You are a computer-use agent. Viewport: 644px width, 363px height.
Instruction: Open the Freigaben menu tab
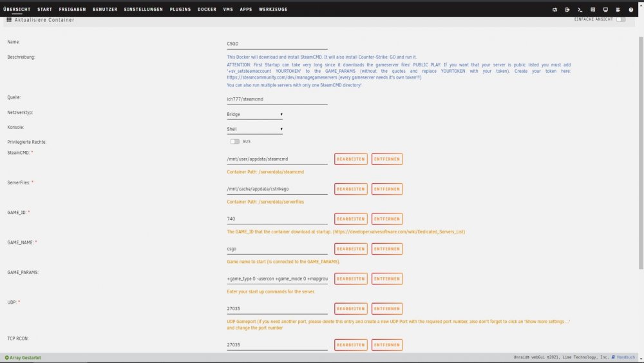tap(72, 9)
